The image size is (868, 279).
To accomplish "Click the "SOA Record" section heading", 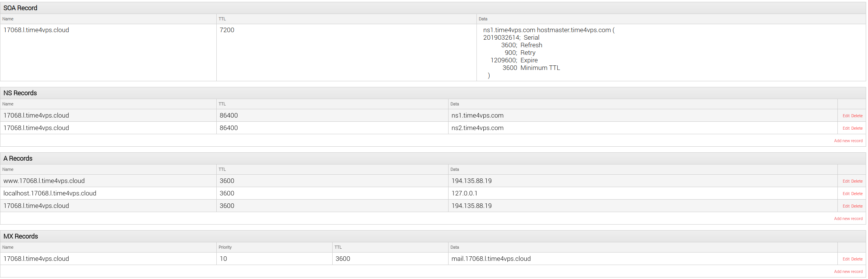I will pos(20,8).
